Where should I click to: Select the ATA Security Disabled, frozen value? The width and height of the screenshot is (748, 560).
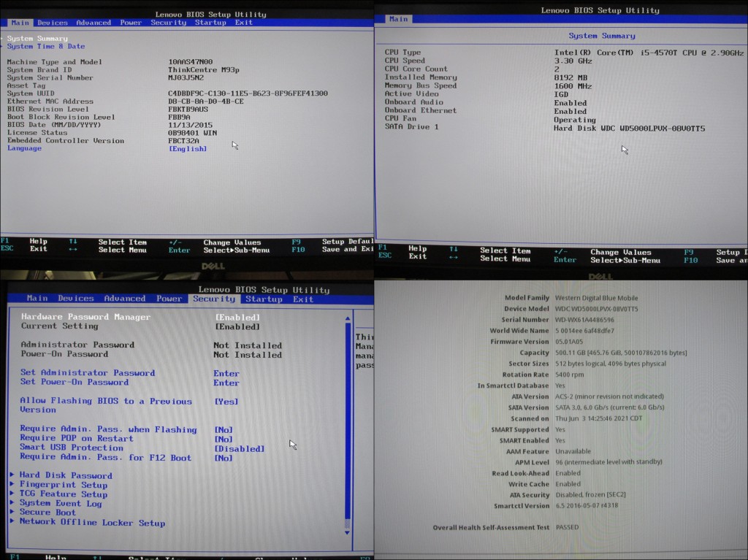(590, 494)
